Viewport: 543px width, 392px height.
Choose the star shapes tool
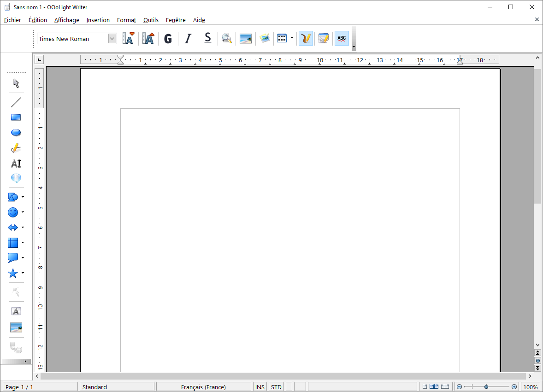pyautogui.click(x=13, y=273)
